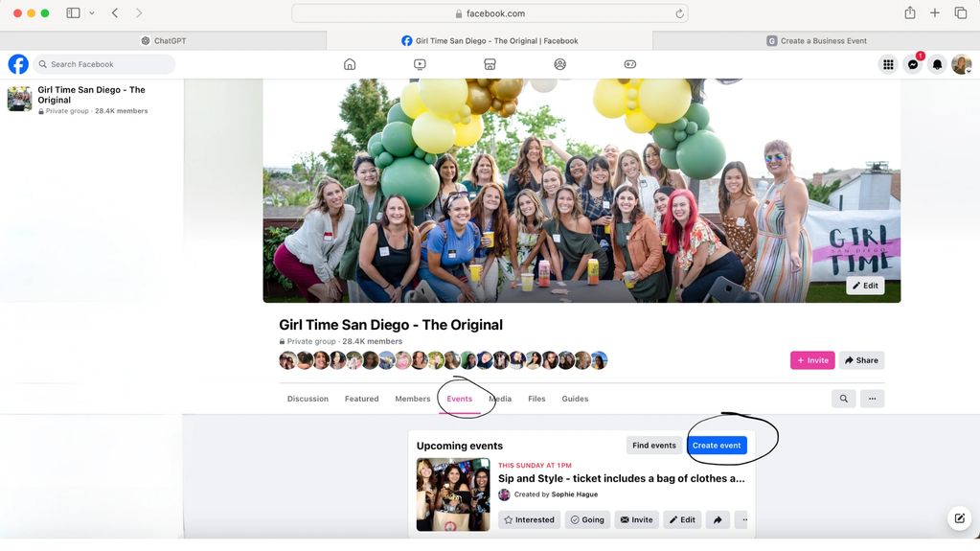Click the Facebook logo icon
The image size is (980, 551).
click(18, 64)
